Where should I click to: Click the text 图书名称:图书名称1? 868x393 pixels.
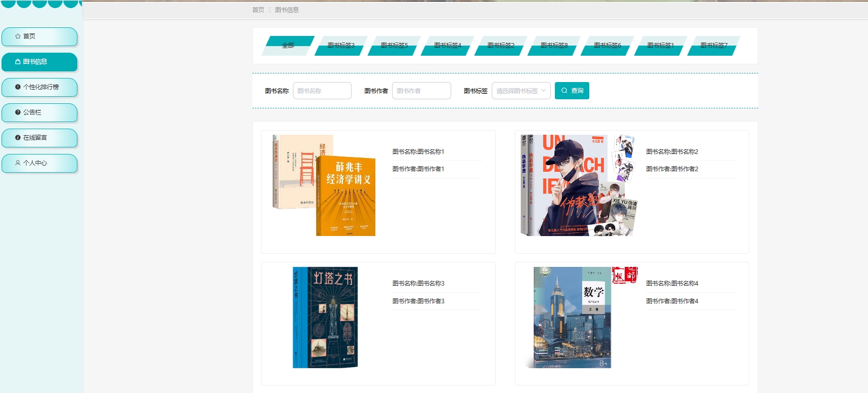(x=418, y=151)
